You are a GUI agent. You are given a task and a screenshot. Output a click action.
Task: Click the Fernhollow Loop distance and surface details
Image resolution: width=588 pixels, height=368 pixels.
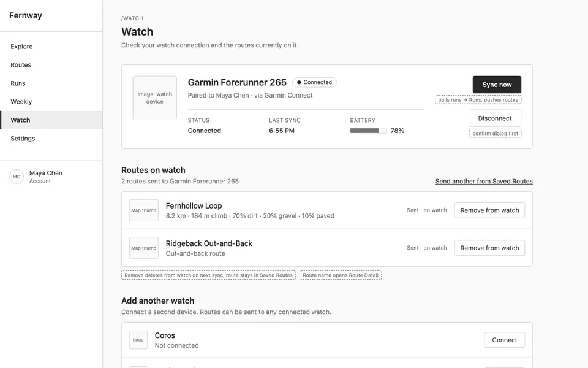click(x=250, y=216)
